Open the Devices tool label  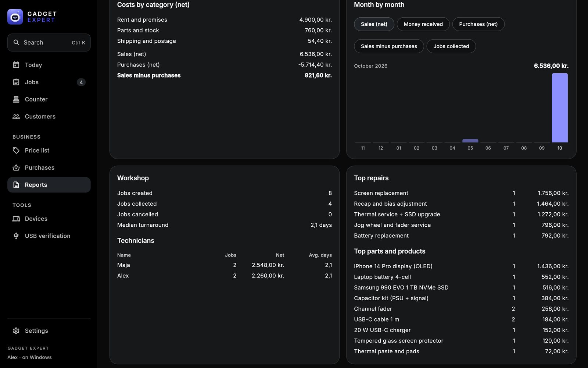(36, 219)
